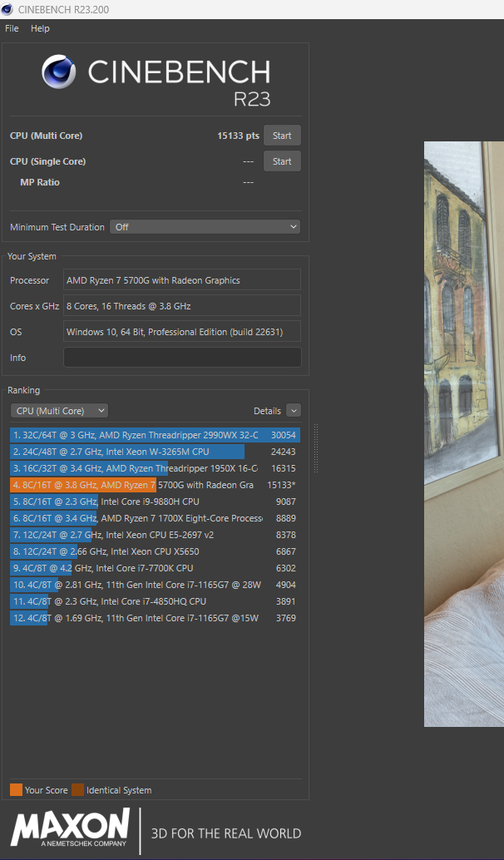Open the Minimum Test Duration dropdown
Screen dimensions: 504x860
(205, 227)
